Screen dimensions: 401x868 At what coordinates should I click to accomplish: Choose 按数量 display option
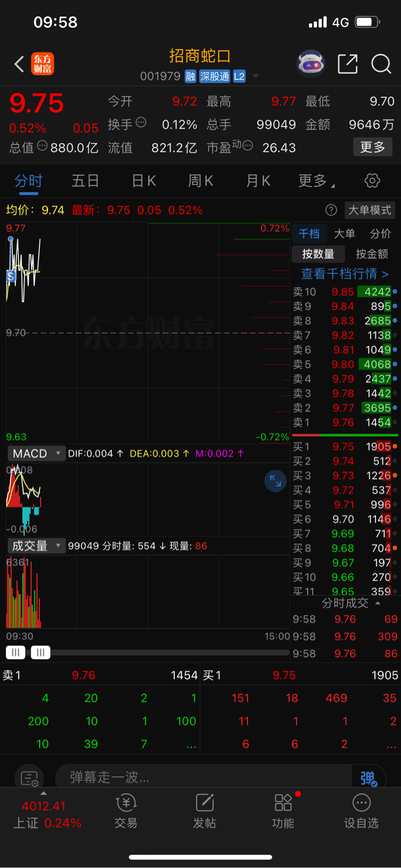318,254
